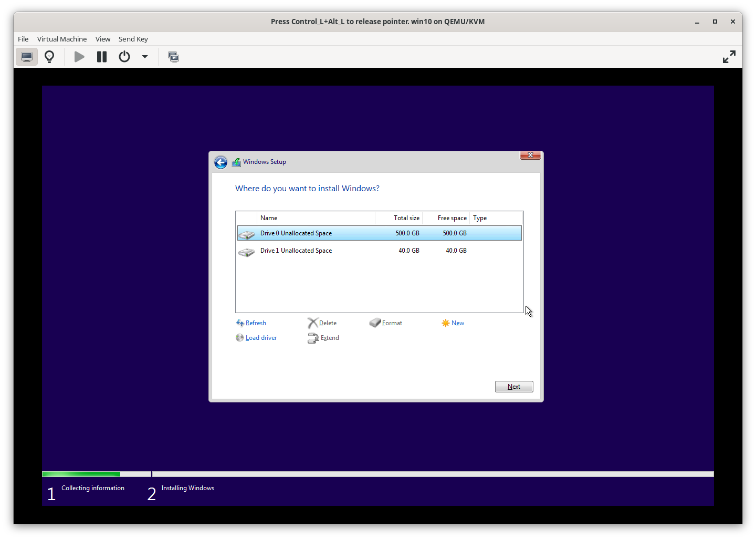This screenshot has height=539, width=756.
Task: Shut down the virtual machine power icon
Action: [124, 57]
